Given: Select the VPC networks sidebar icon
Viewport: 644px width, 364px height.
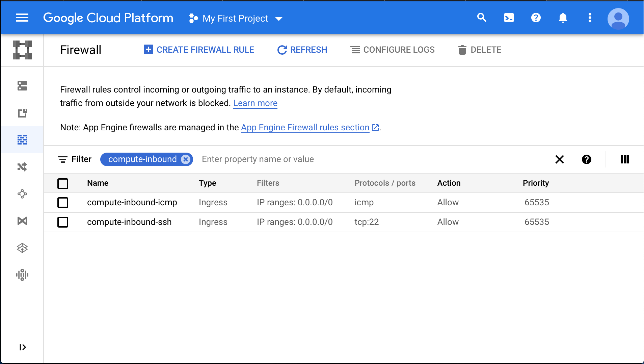Looking at the screenshot, I should click(x=22, y=86).
